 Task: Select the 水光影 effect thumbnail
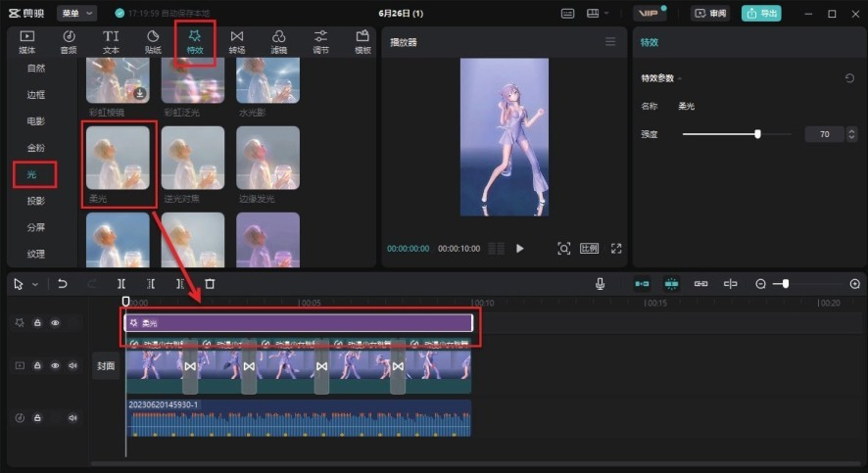267,80
